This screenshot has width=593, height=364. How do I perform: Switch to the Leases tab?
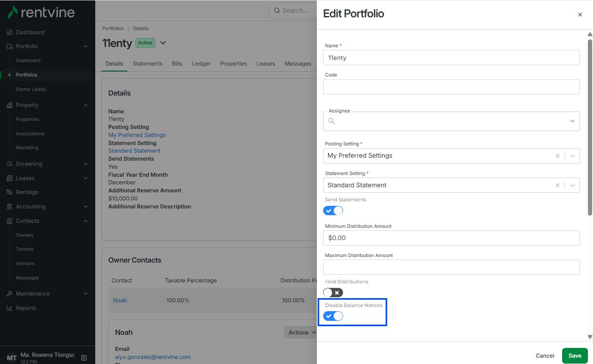[266, 63]
